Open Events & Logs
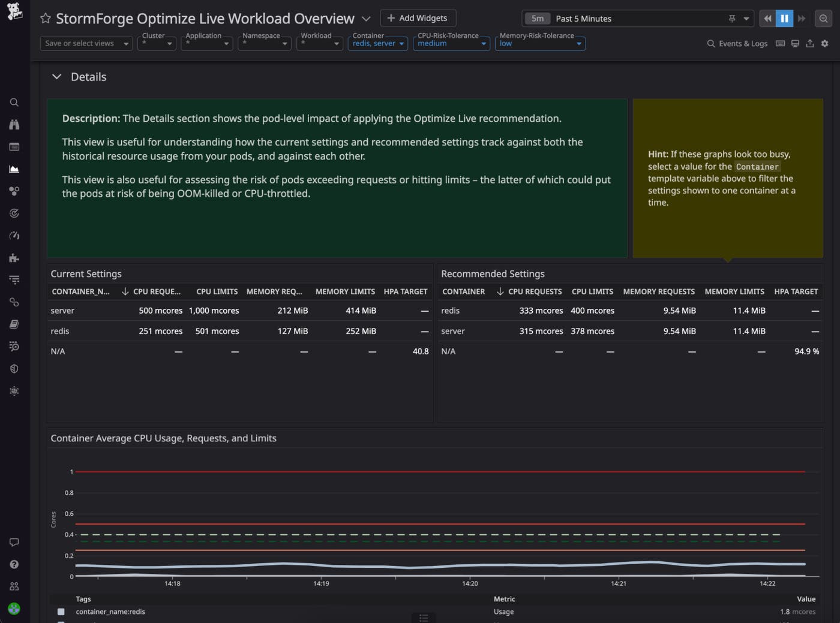The image size is (840, 623). tap(737, 43)
